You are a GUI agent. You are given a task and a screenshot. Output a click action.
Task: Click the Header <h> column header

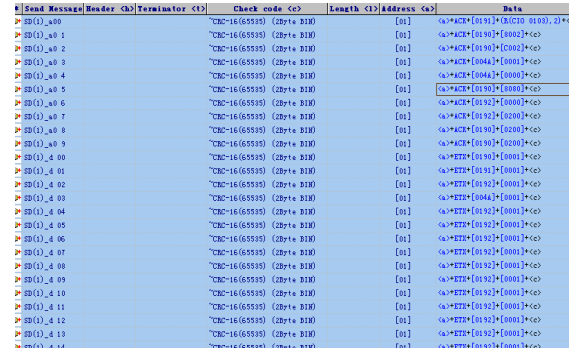pos(110,9)
